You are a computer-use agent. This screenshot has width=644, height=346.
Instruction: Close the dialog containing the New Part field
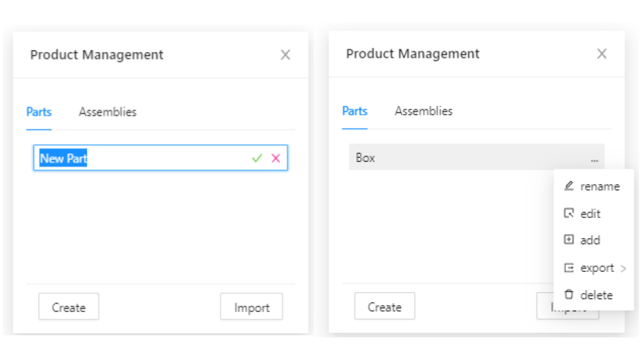[286, 55]
